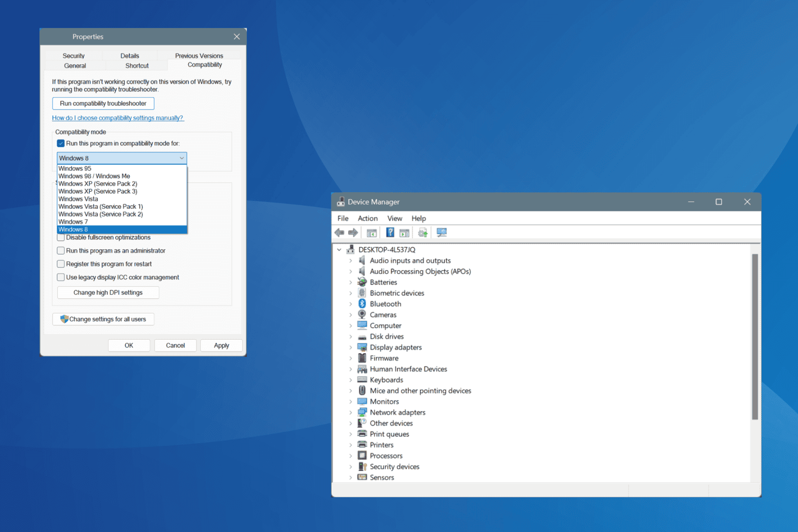This screenshot has width=798, height=532.
Task: Click Cancel in the Properties dialog
Action: point(175,345)
